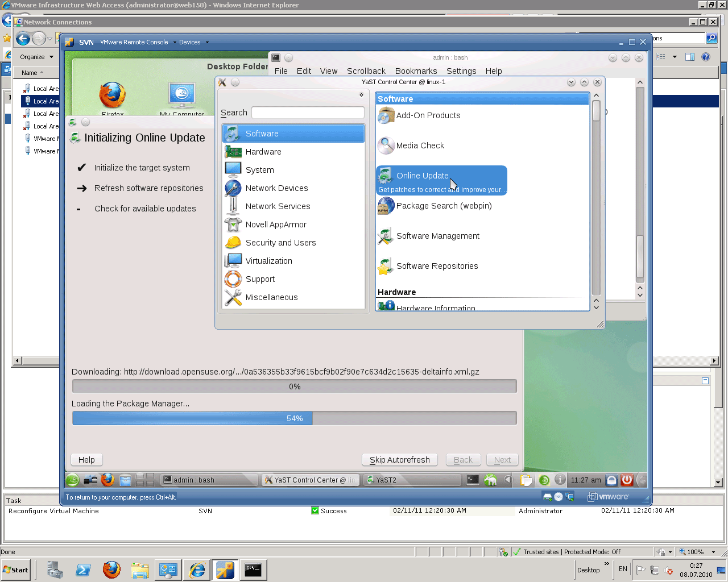Select the Miscellaneous category
728x582 pixels.
pos(293,297)
